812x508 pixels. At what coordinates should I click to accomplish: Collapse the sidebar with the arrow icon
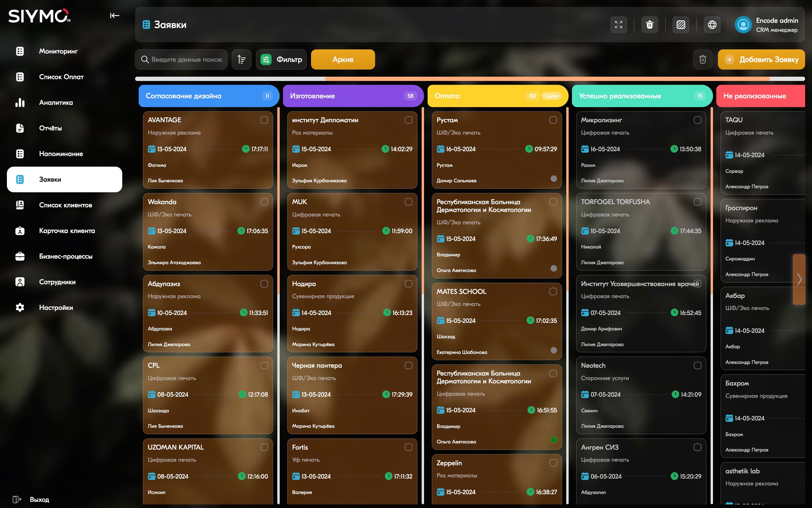coord(115,15)
